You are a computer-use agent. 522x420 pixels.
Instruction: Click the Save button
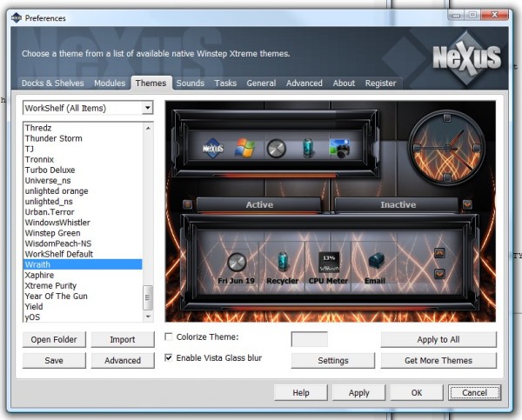click(x=54, y=360)
